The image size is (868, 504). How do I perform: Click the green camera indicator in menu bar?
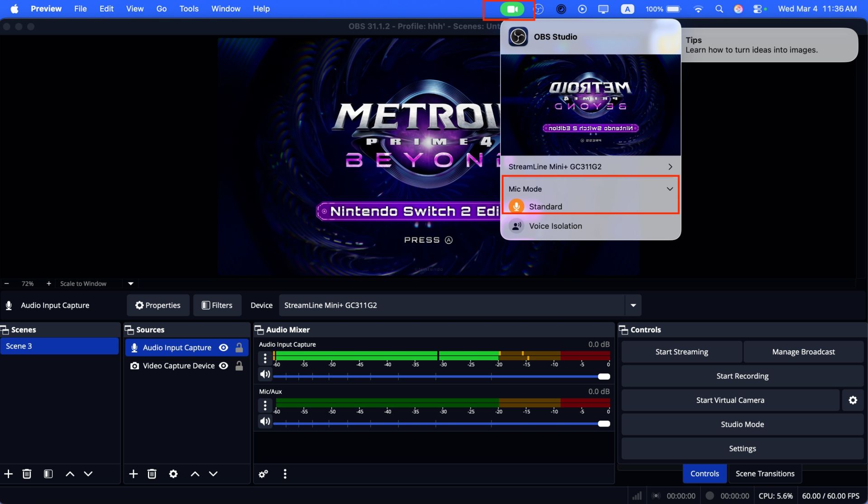[512, 9]
